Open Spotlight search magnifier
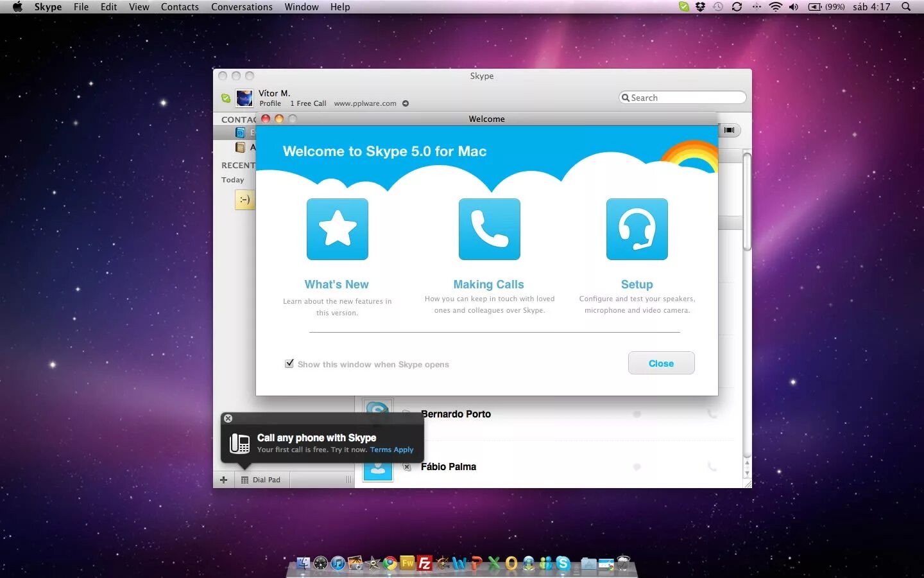The height and width of the screenshot is (578, 924). (906, 7)
